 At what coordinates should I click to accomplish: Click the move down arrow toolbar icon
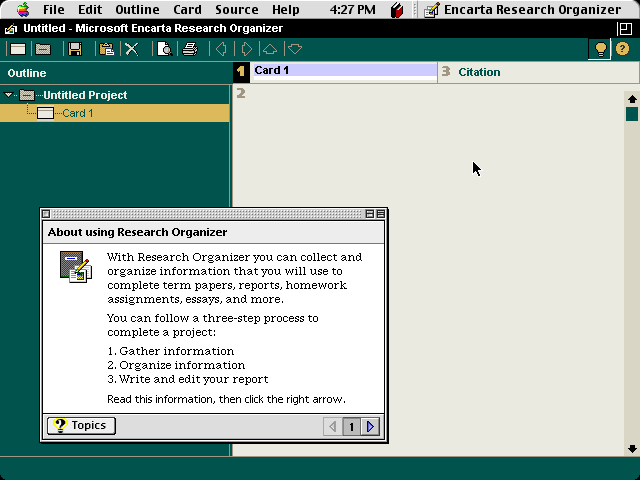(294, 49)
